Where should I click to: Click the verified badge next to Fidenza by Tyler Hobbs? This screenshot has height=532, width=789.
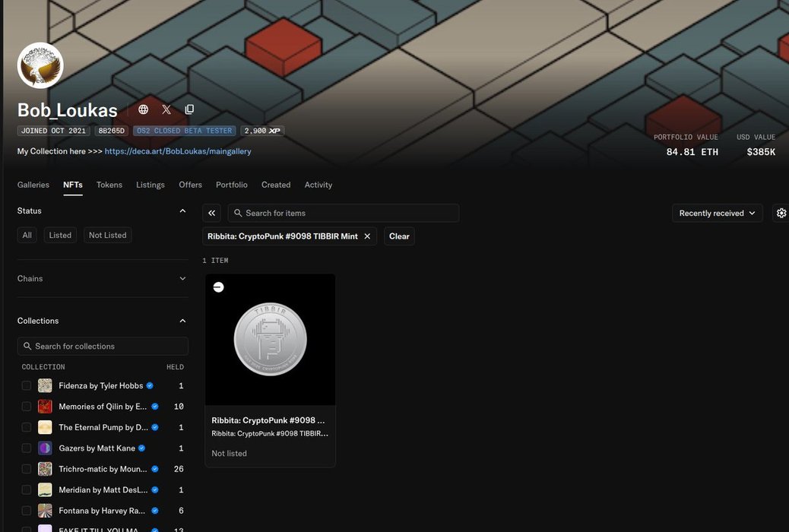[150, 386]
